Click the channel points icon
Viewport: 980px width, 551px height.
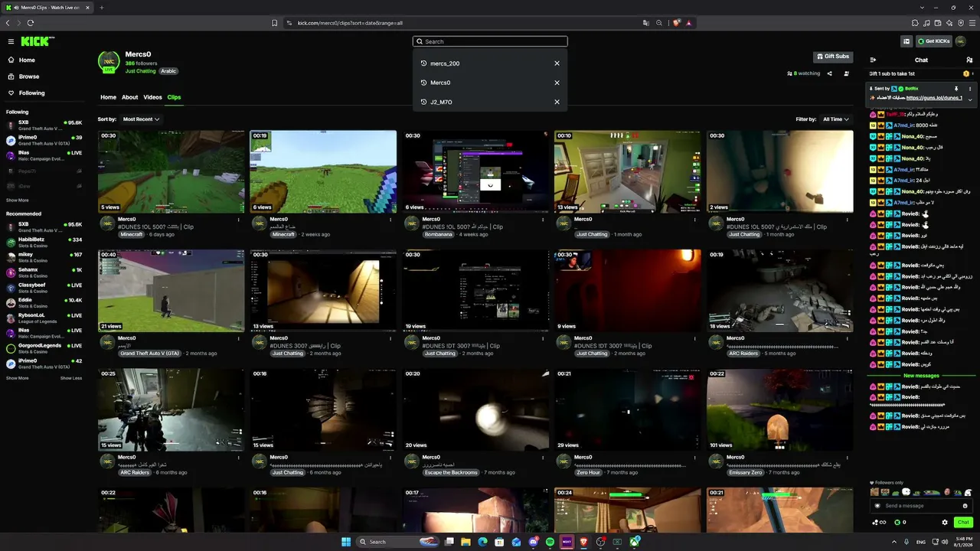[x=878, y=522]
